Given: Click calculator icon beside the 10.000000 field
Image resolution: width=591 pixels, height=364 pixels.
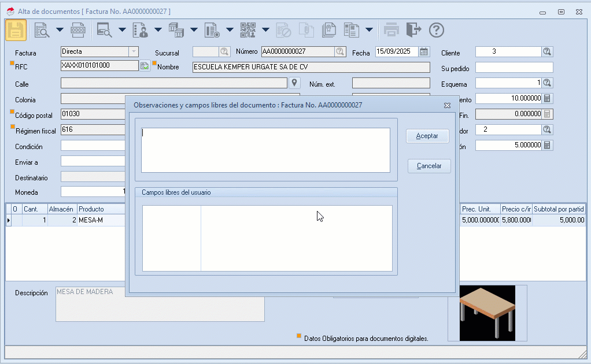Looking at the screenshot, I should pos(547,99).
